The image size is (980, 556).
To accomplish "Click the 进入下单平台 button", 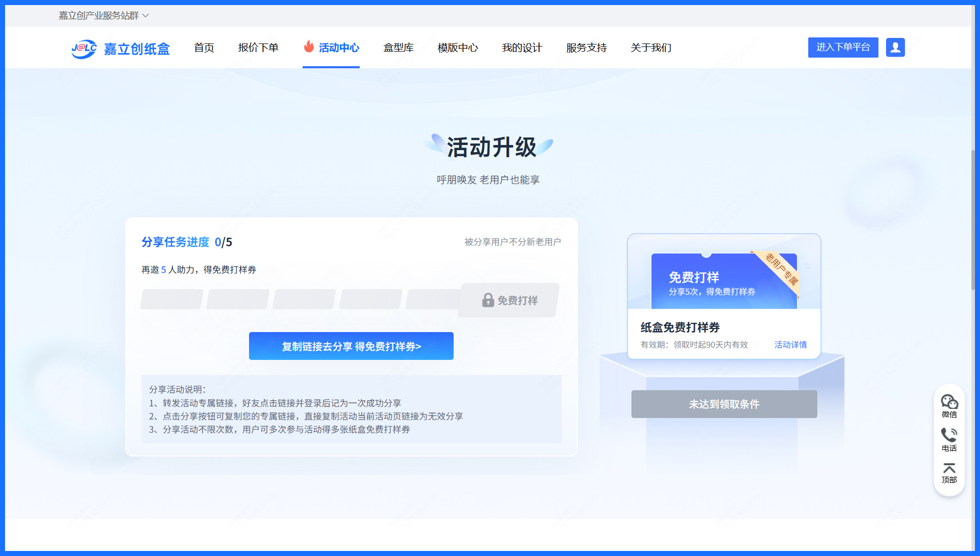I will (843, 47).
